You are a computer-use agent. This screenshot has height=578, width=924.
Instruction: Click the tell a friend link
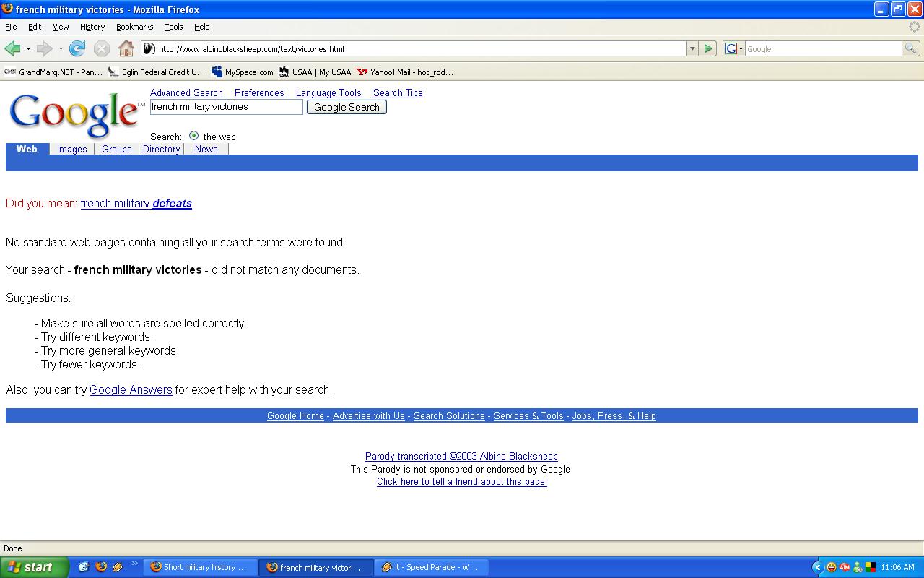462,482
